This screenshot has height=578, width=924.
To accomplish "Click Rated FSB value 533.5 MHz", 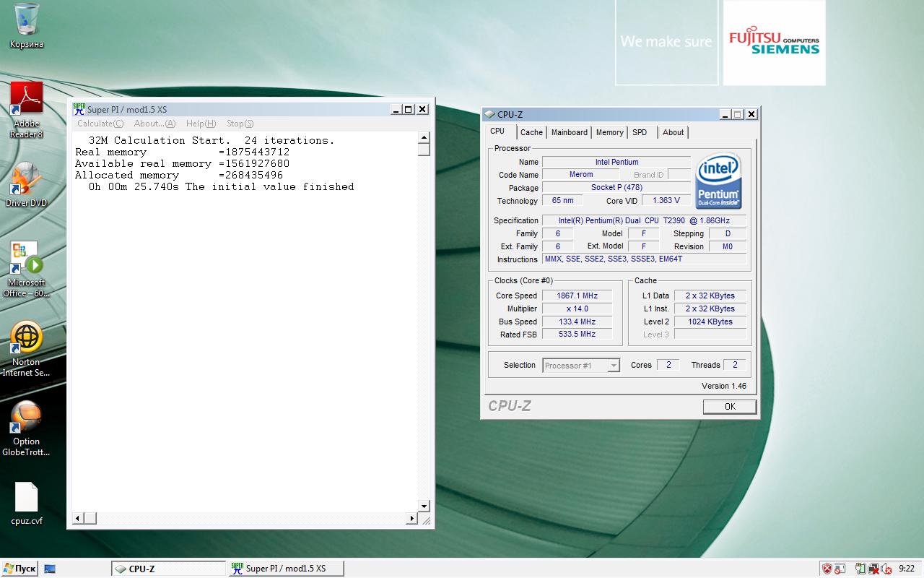I will pos(577,335).
